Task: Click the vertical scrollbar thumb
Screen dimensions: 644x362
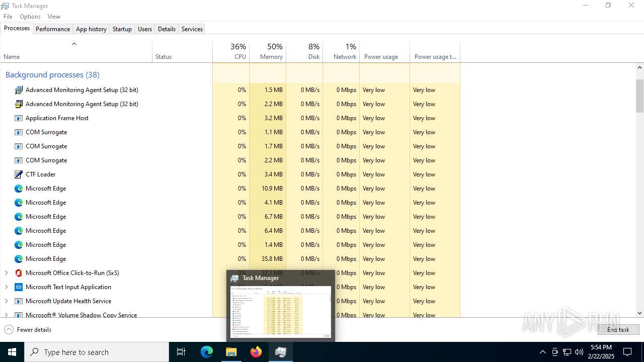Action: 640,96
